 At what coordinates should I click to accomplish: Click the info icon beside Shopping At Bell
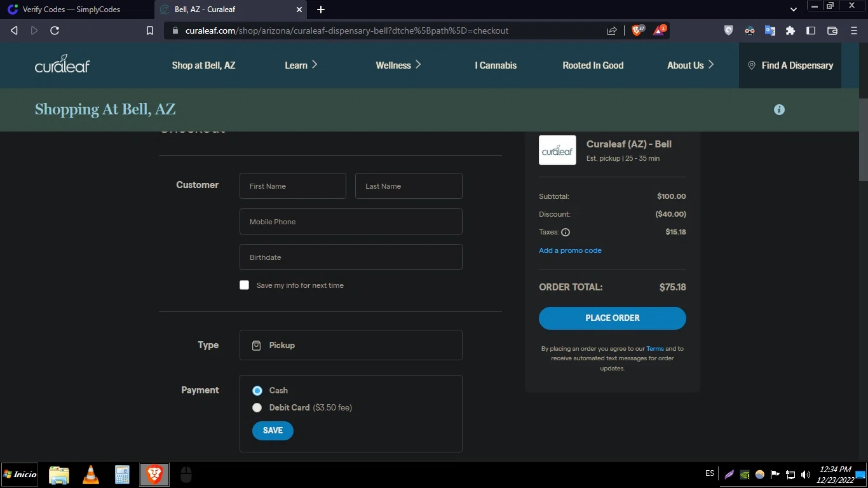tap(779, 110)
